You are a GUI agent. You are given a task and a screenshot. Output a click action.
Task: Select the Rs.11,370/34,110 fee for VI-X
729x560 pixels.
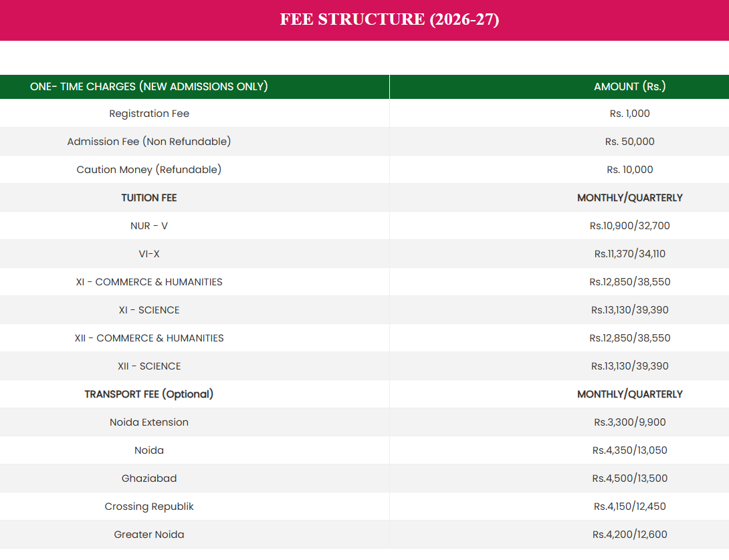tap(629, 254)
